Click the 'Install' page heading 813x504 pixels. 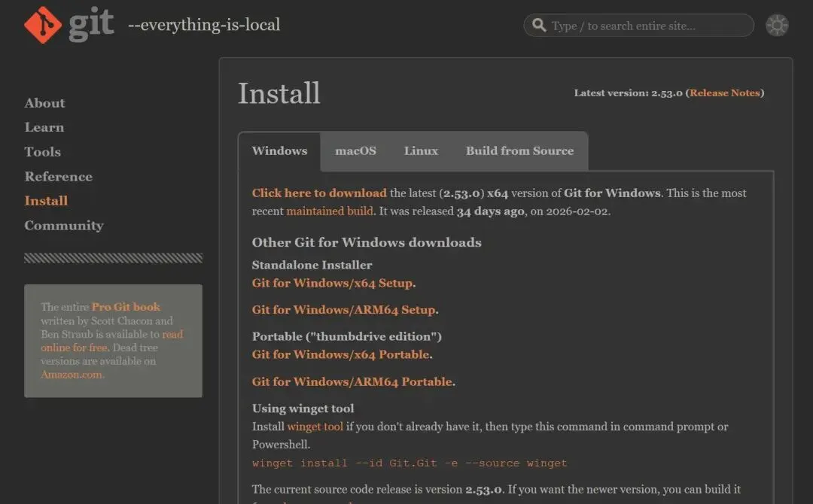pos(279,93)
